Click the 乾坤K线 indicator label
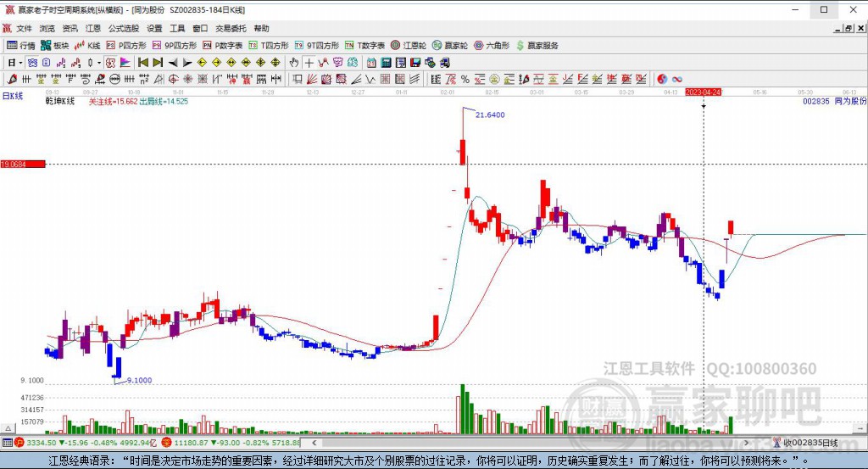Image resolution: width=868 pixels, height=469 pixels. click(x=60, y=101)
